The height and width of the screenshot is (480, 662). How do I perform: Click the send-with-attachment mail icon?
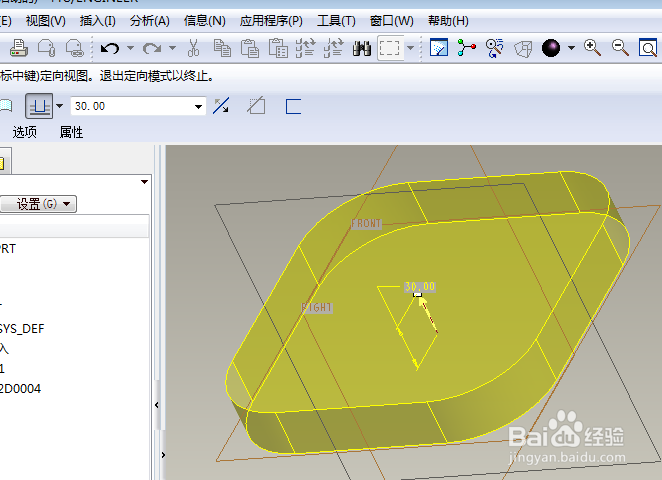pos(46,48)
